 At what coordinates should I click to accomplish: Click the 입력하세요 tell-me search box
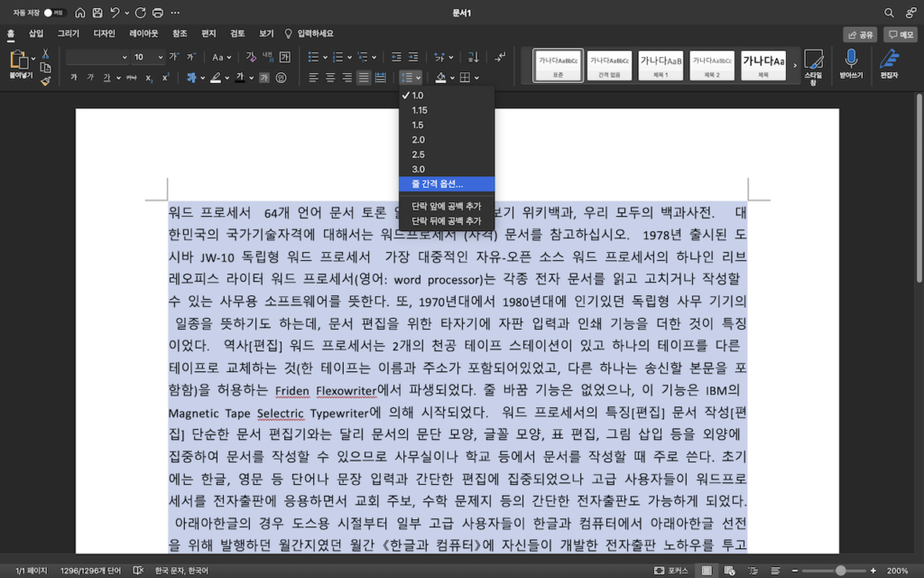pyautogui.click(x=310, y=33)
